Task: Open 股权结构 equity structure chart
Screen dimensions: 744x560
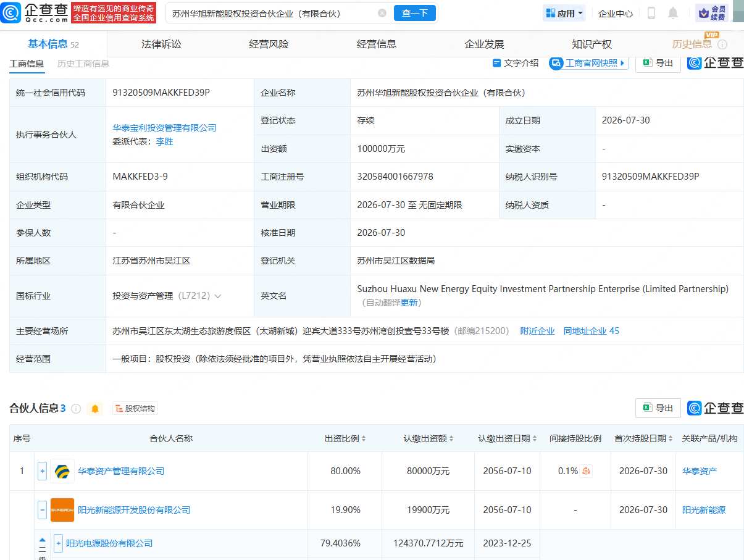Action: [135, 409]
